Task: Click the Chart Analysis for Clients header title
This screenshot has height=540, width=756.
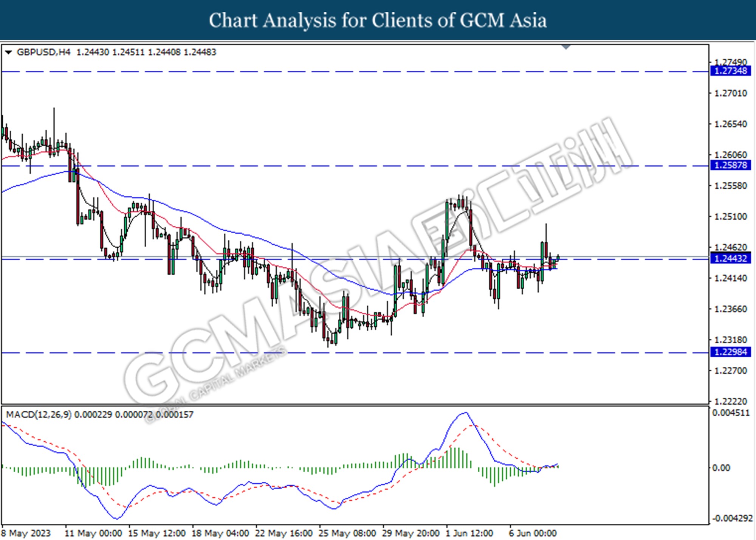Action: tap(378, 20)
